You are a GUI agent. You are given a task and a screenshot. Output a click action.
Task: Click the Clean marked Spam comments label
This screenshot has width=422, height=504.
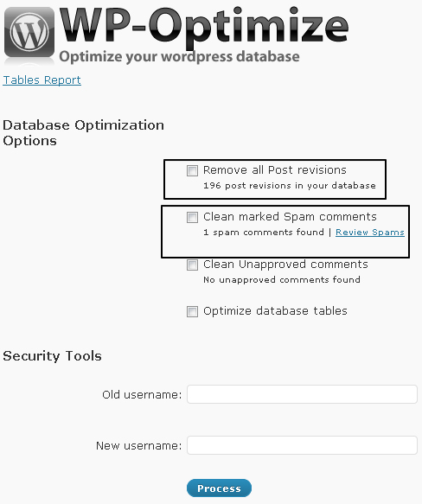click(x=290, y=217)
